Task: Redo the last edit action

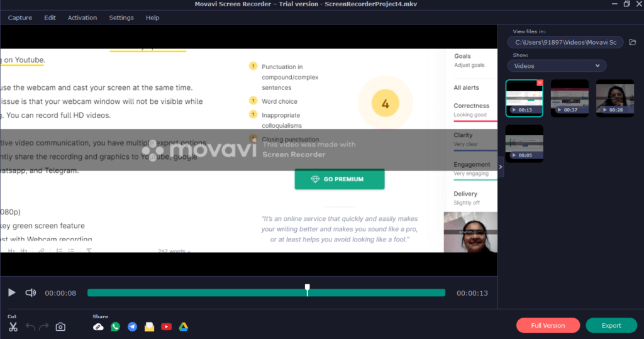Action: click(44, 326)
